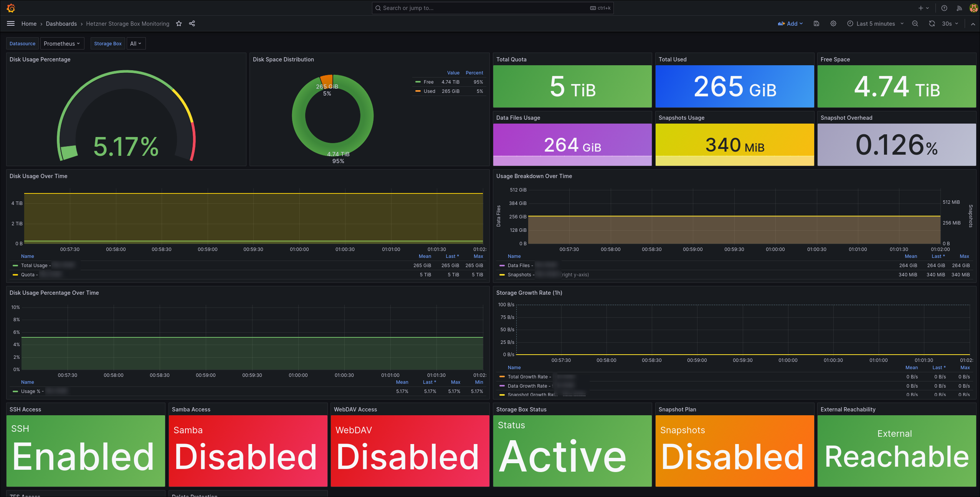The image size is (980, 497).
Task: Refresh the dashboard now
Action: tap(932, 23)
